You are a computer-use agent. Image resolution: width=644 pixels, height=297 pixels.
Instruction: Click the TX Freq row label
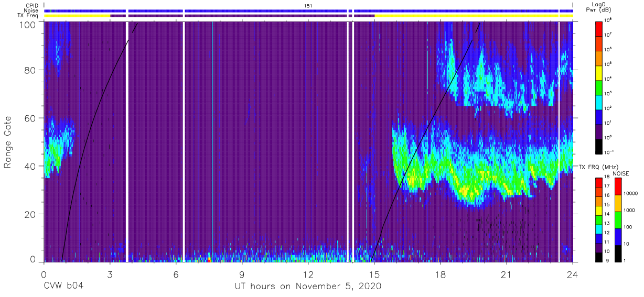[x=28, y=16]
